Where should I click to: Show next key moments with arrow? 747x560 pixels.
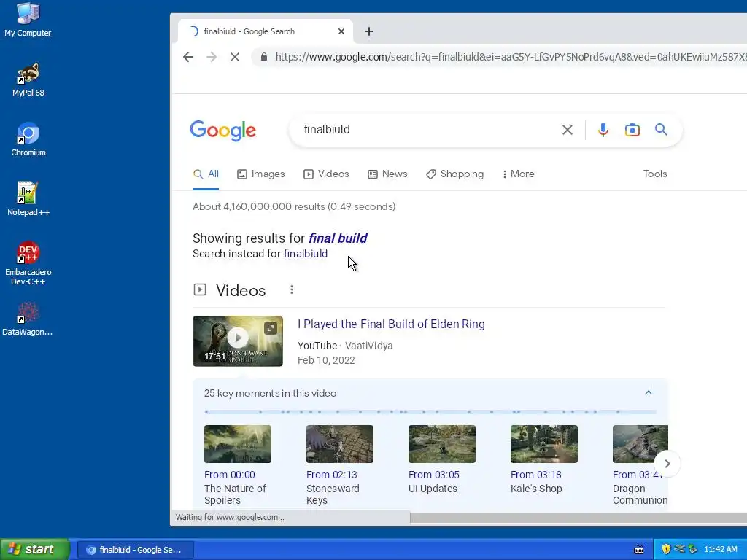pyautogui.click(x=667, y=463)
